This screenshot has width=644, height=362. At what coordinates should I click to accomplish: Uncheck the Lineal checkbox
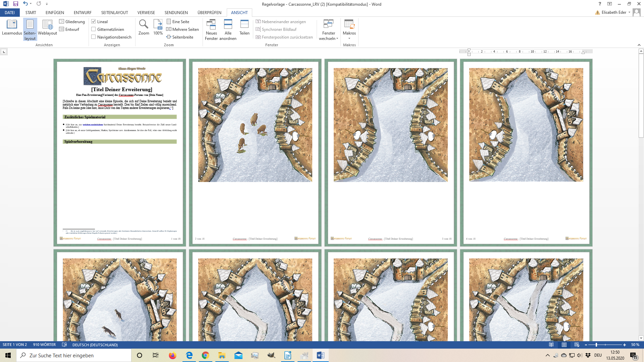coord(94,21)
